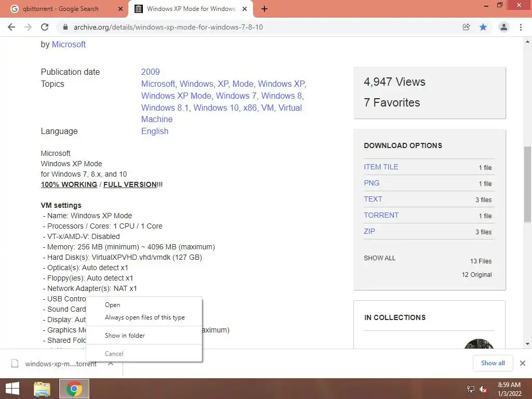Screen dimensions: 532x399
Task: Share this page using the share icon
Action: point(466,27)
